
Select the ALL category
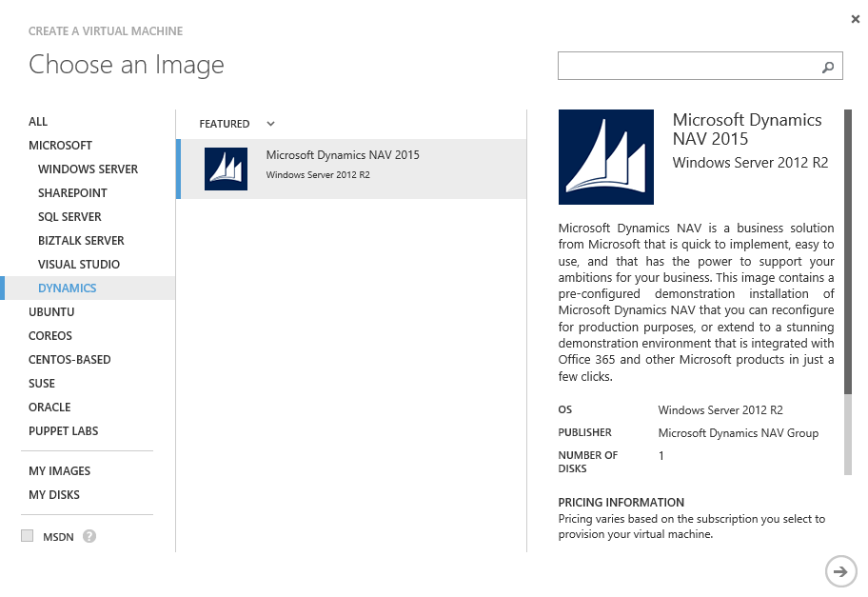point(38,121)
